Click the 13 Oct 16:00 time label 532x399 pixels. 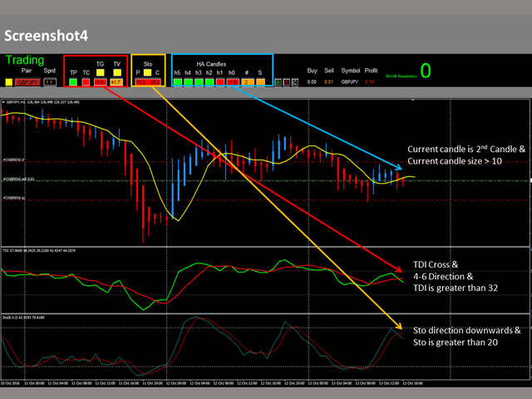[412, 383]
